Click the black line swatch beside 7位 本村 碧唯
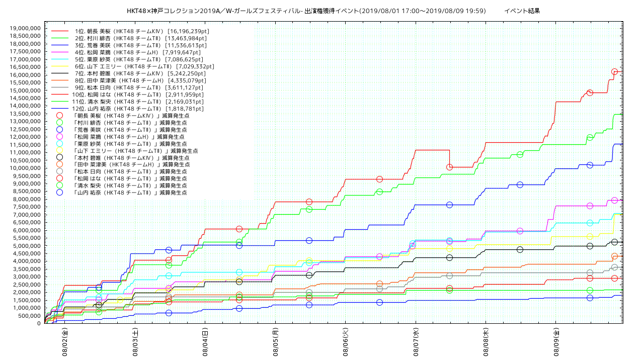The image size is (644, 362). (60, 73)
